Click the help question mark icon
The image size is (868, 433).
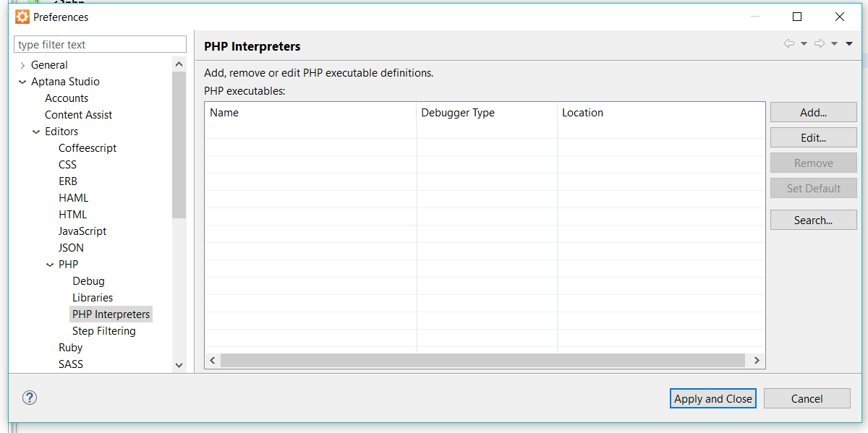(30, 398)
